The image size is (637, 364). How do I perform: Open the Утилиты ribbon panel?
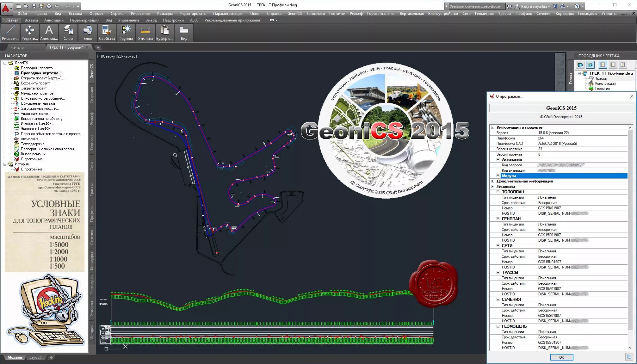tap(145, 33)
